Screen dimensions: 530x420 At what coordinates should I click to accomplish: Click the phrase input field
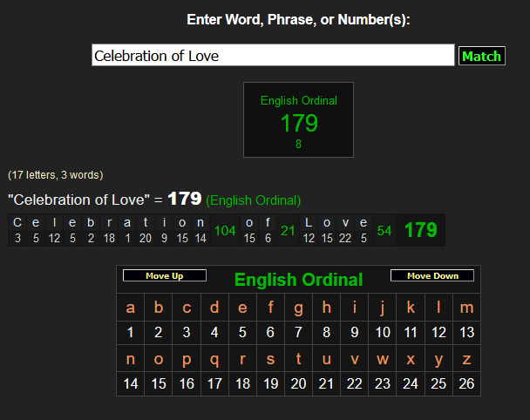[273, 56]
